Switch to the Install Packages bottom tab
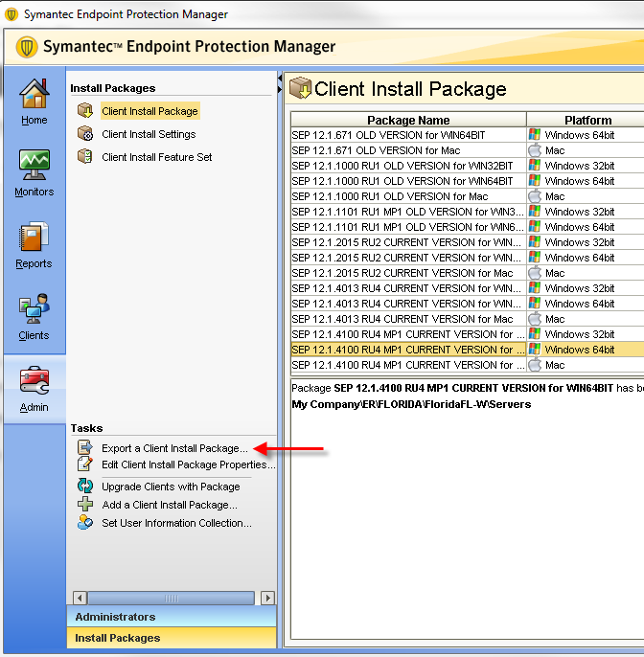The width and height of the screenshot is (644, 657). click(x=172, y=637)
